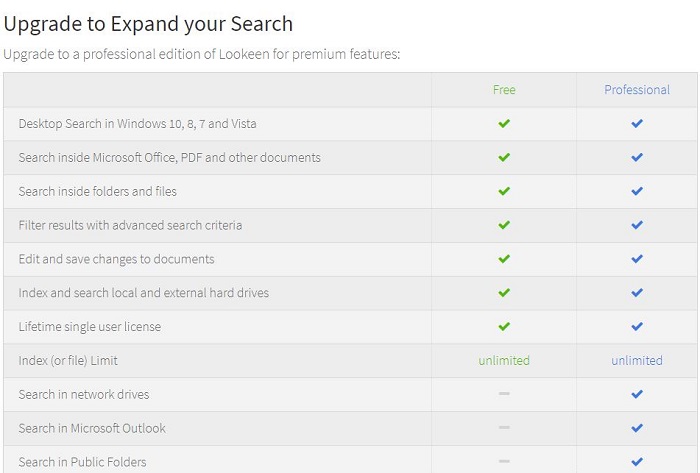Click the Desktop Search in Windows feature label
Viewport: 700px width, 473px height.
pyautogui.click(x=138, y=124)
